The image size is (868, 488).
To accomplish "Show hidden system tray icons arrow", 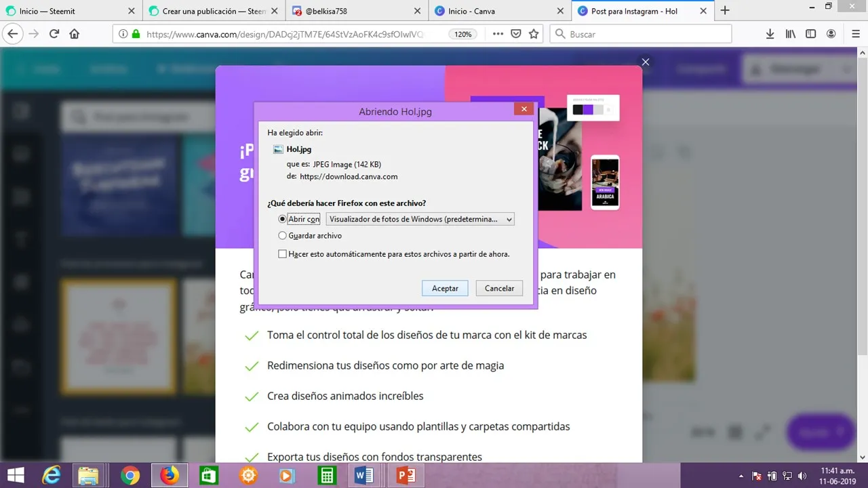I will pyautogui.click(x=741, y=476).
